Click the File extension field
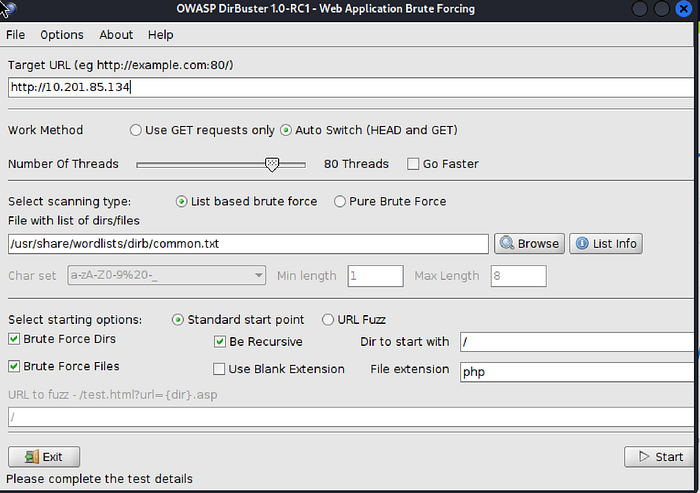This screenshot has height=493, width=700. 577,372
